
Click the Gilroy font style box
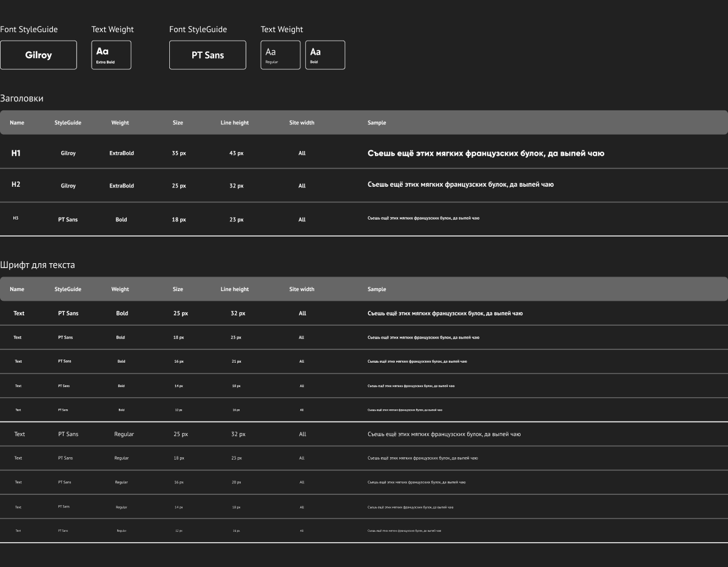pos(38,55)
